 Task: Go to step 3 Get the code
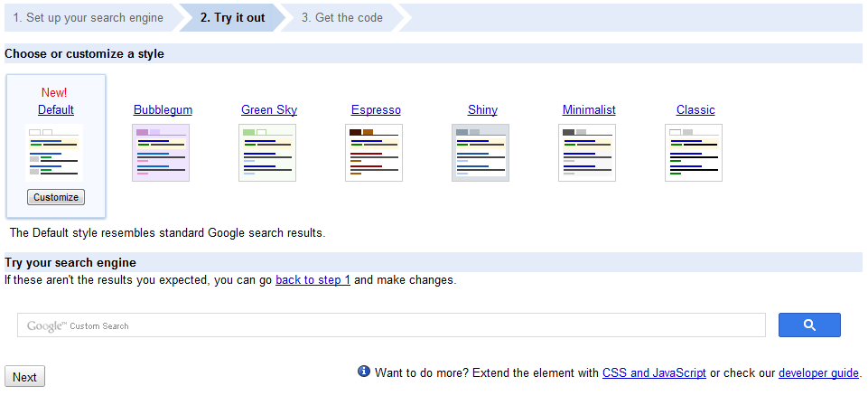(x=342, y=18)
